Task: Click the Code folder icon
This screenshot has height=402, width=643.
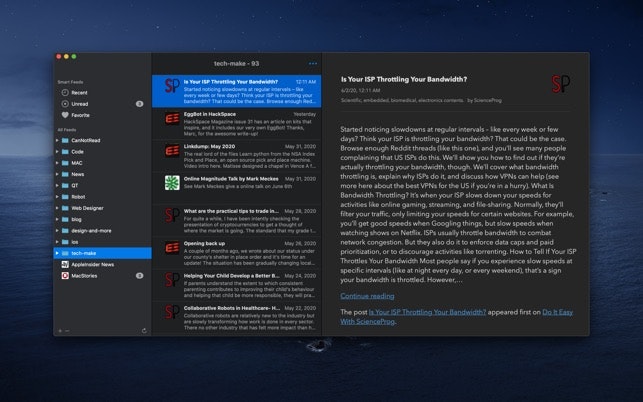Action: 65,152
